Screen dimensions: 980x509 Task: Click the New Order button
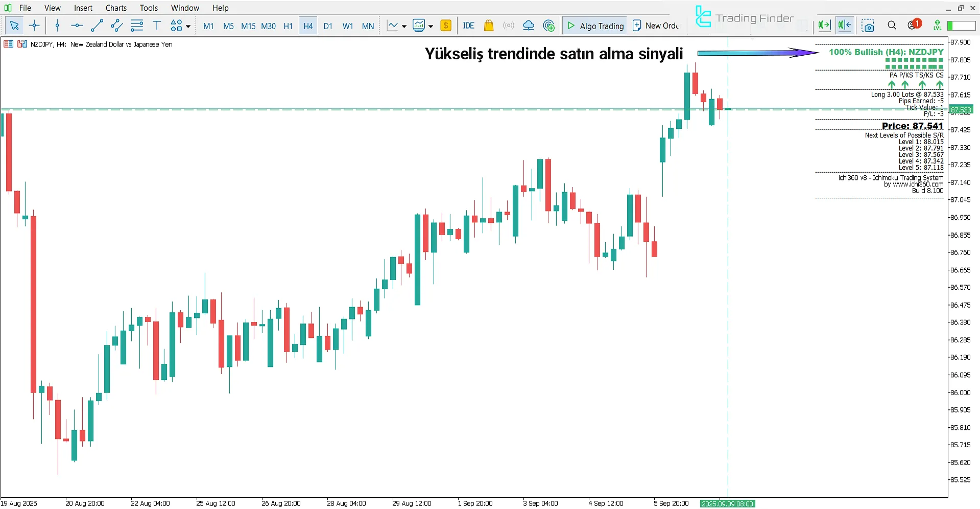(x=655, y=26)
